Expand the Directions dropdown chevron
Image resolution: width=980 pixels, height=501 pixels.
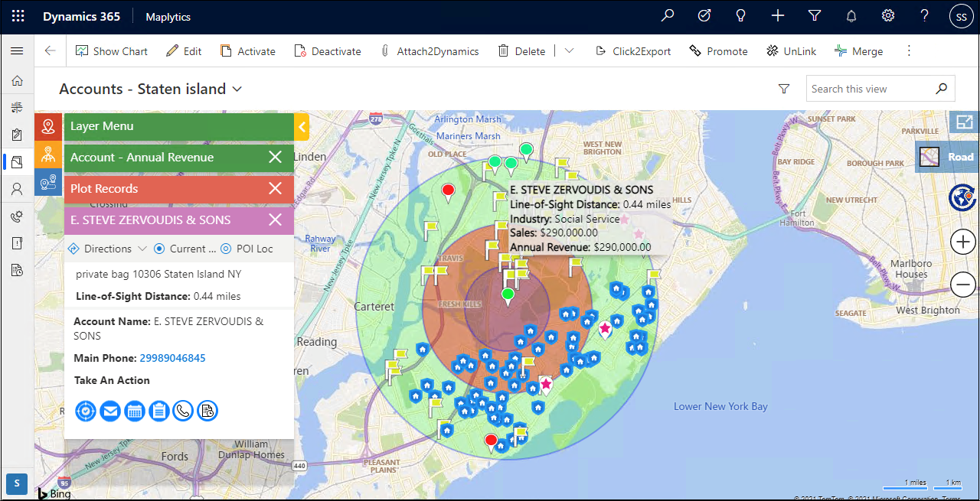coord(142,249)
